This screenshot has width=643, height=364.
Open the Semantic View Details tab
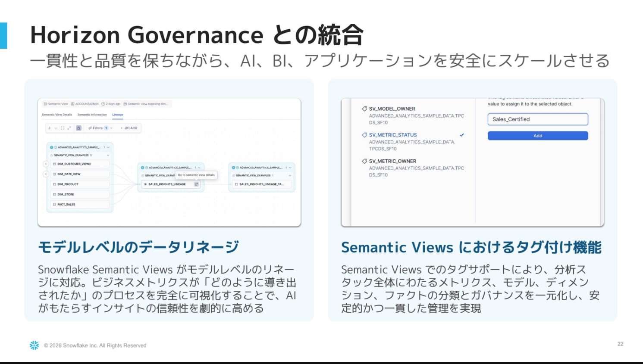57,115
